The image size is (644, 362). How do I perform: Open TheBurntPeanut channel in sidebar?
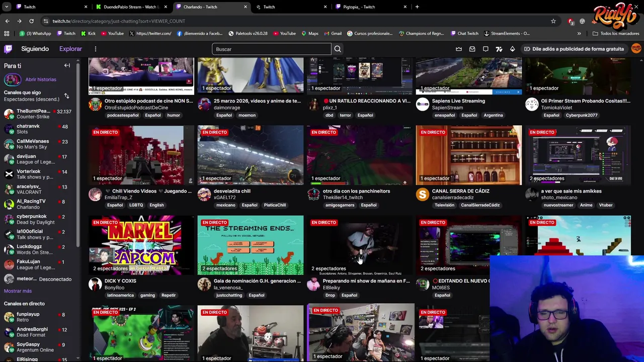(x=38, y=114)
